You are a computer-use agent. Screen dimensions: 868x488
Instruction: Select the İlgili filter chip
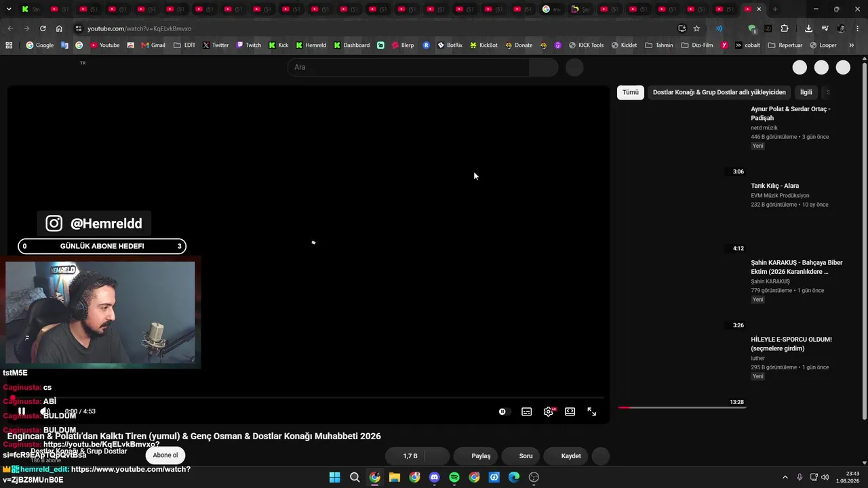coord(806,92)
